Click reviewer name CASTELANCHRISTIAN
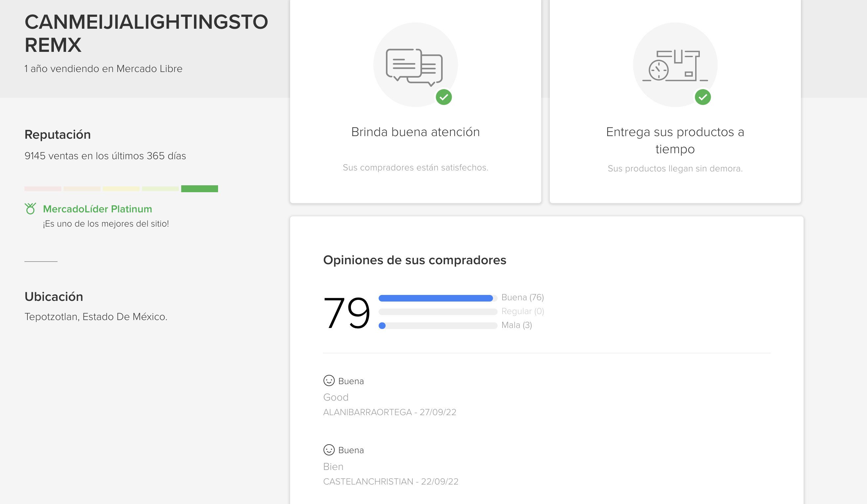The width and height of the screenshot is (867, 504). (x=368, y=482)
